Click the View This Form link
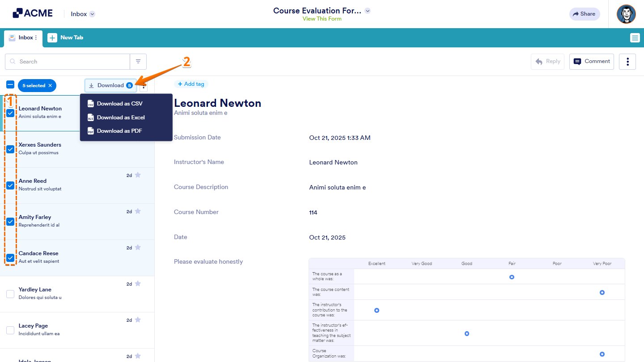The width and height of the screenshot is (644, 362). pyautogui.click(x=322, y=19)
